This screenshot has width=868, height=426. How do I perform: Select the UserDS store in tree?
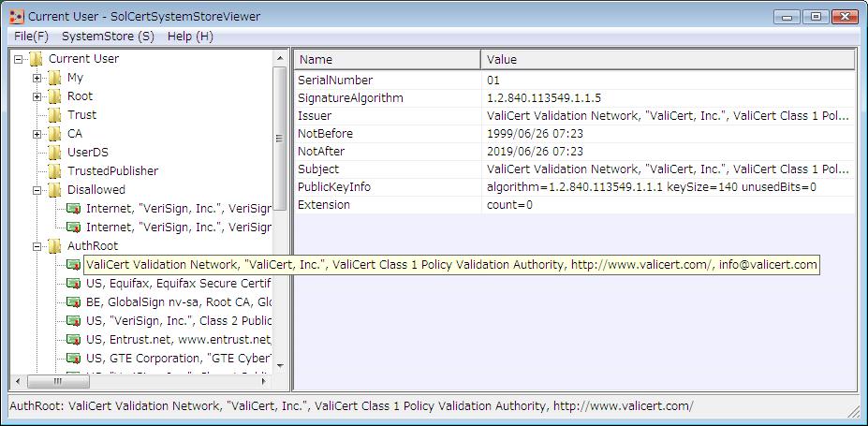[x=88, y=153]
